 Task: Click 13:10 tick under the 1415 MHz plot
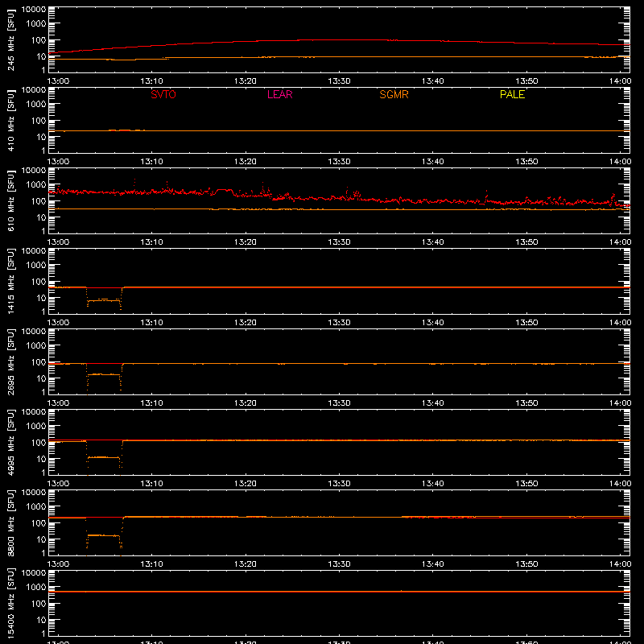(x=151, y=323)
